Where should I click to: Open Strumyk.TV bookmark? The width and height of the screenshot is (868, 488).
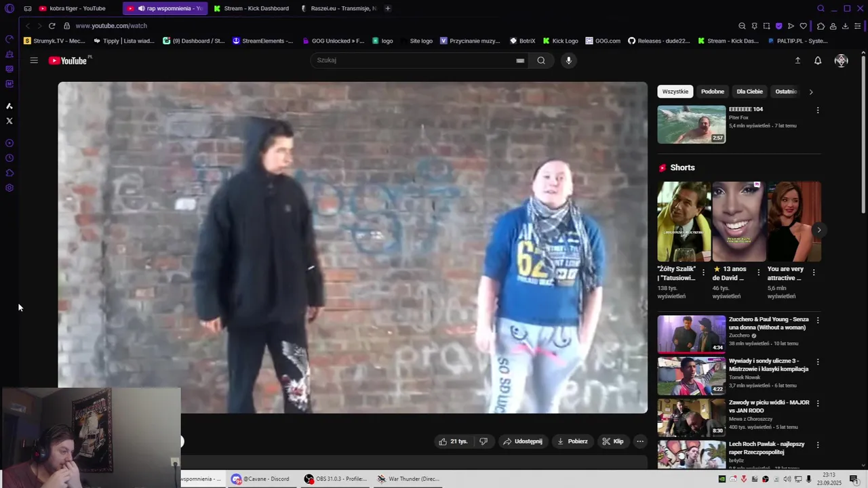(54, 41)
